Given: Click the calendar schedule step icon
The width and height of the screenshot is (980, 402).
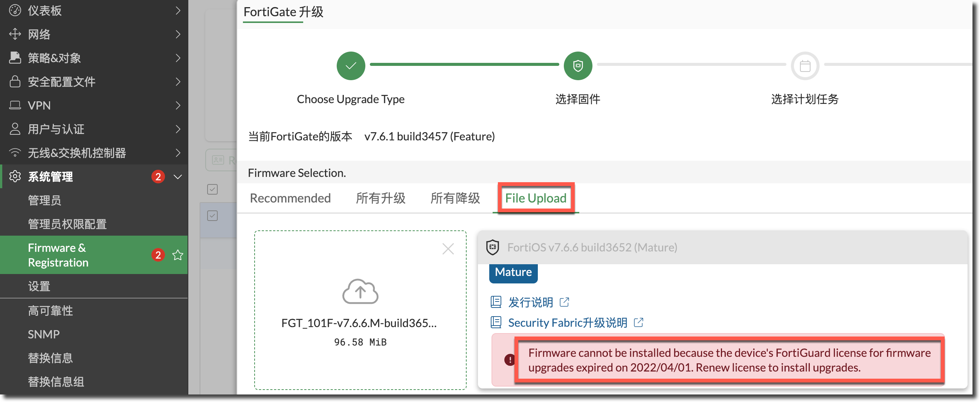Looking at the screenshot, I should pos(804,66).
